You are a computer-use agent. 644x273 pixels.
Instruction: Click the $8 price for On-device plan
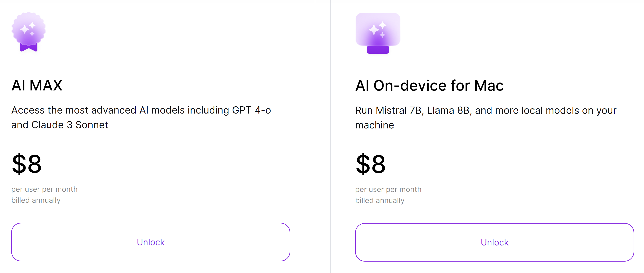pyautogui.click(x=370, y=164)
